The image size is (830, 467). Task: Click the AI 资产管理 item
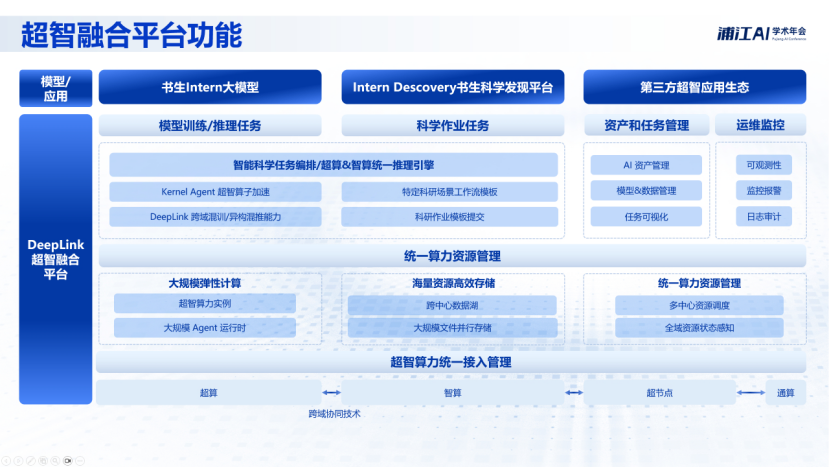(645, 165)
